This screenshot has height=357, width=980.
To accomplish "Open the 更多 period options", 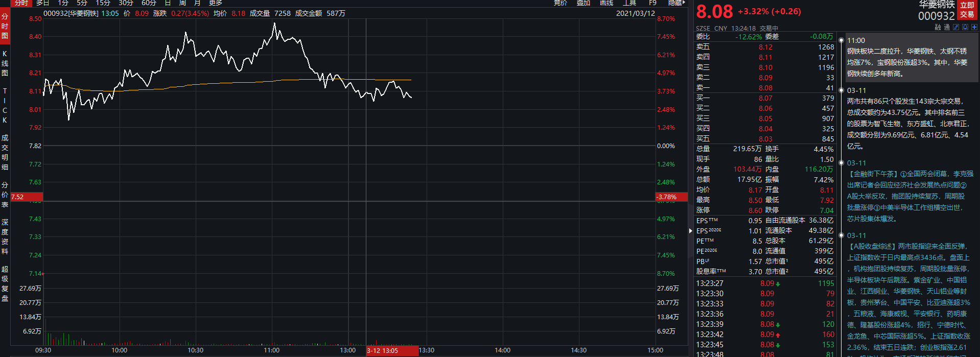I will click(x=215, y=3).
